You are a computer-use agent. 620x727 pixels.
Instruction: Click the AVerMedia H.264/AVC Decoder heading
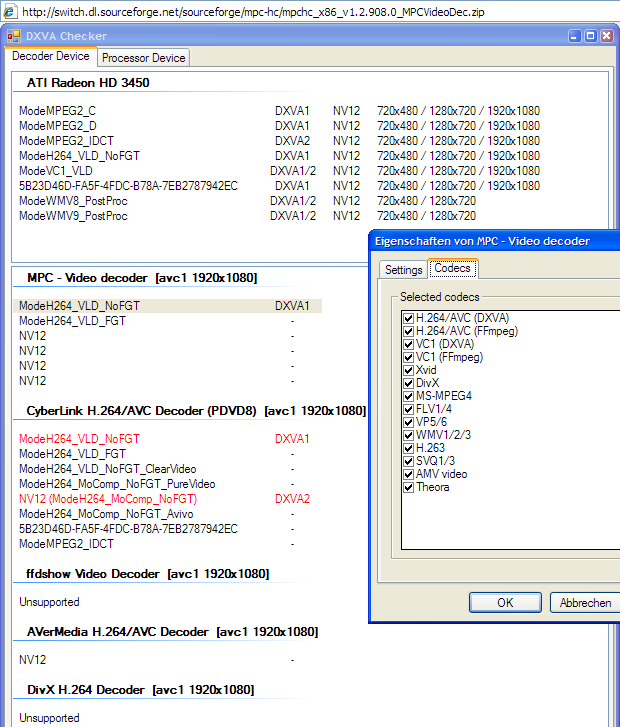click(173, 632)
